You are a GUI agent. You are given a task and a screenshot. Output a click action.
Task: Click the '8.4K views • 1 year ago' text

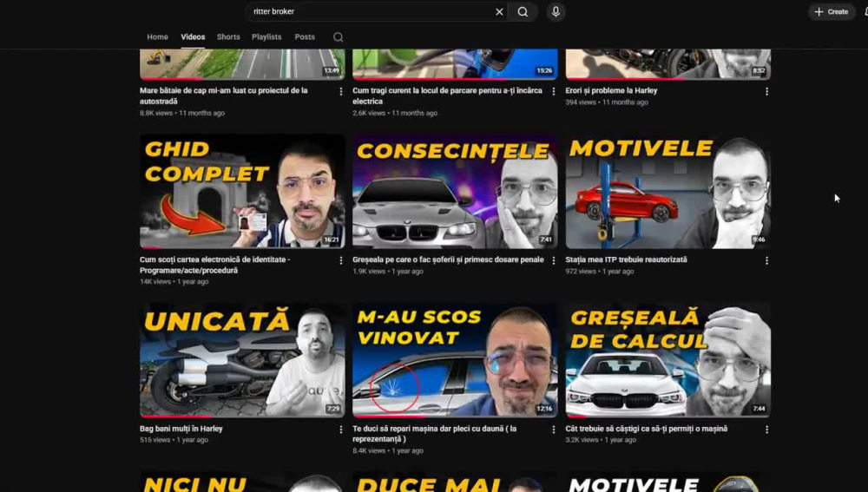388,450
